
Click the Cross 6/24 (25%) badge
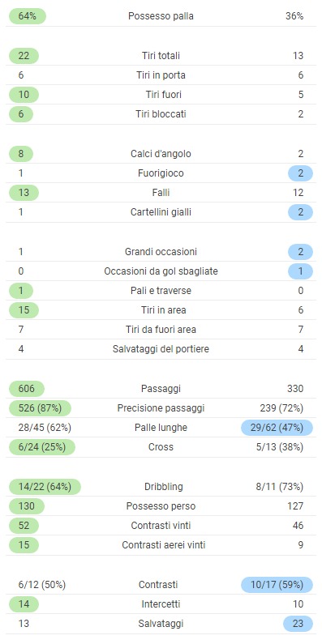[x=42, y=447]
